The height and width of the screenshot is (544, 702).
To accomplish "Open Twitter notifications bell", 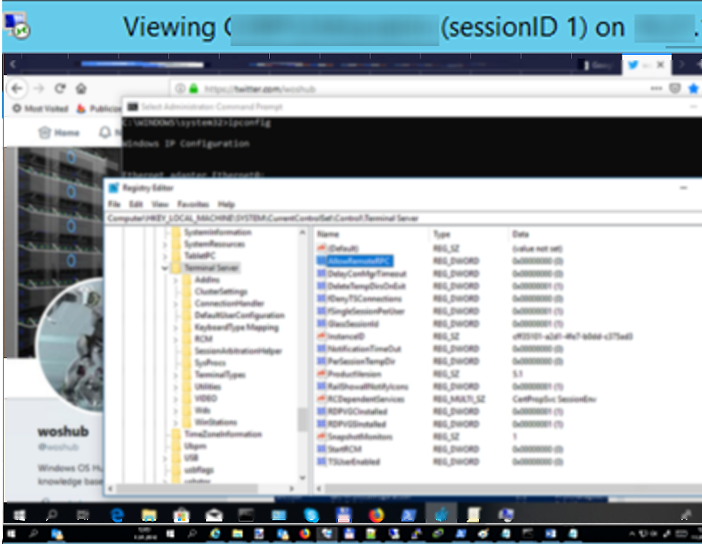I will tap(105, 133).
